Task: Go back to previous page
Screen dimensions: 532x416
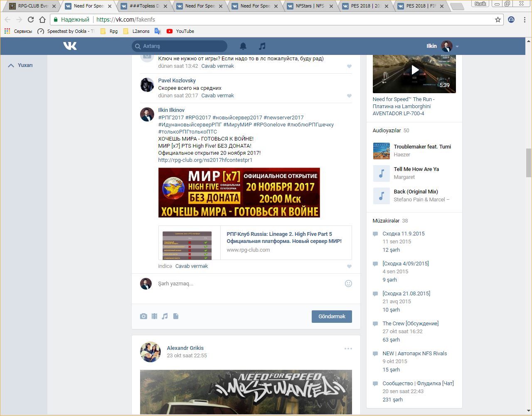Action: [x=7, y=20]
